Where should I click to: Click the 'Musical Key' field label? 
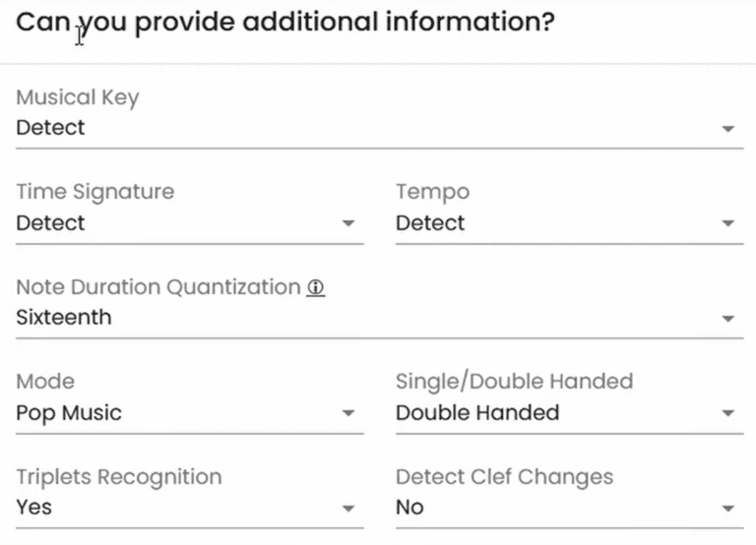click(x=78, y=97)
